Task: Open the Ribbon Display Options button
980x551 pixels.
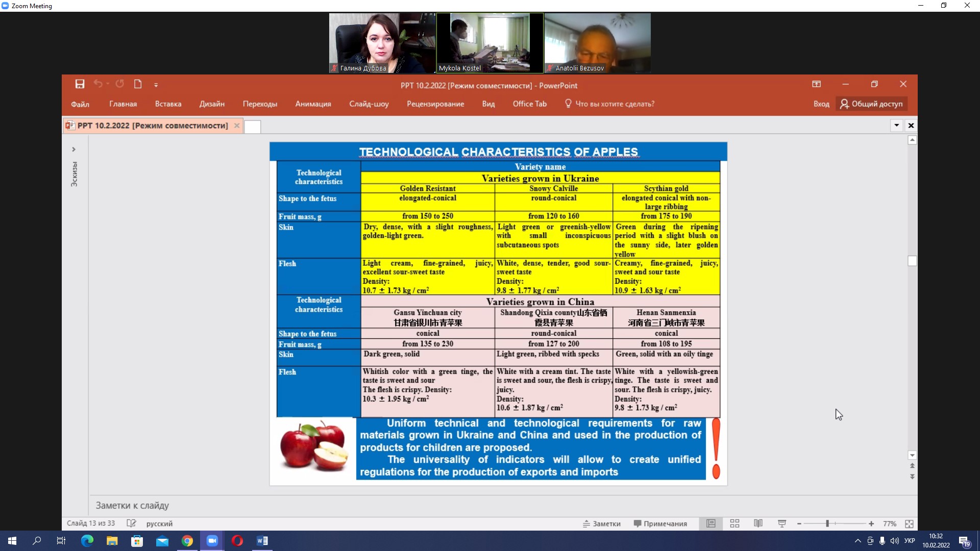Action: point(817,84)
